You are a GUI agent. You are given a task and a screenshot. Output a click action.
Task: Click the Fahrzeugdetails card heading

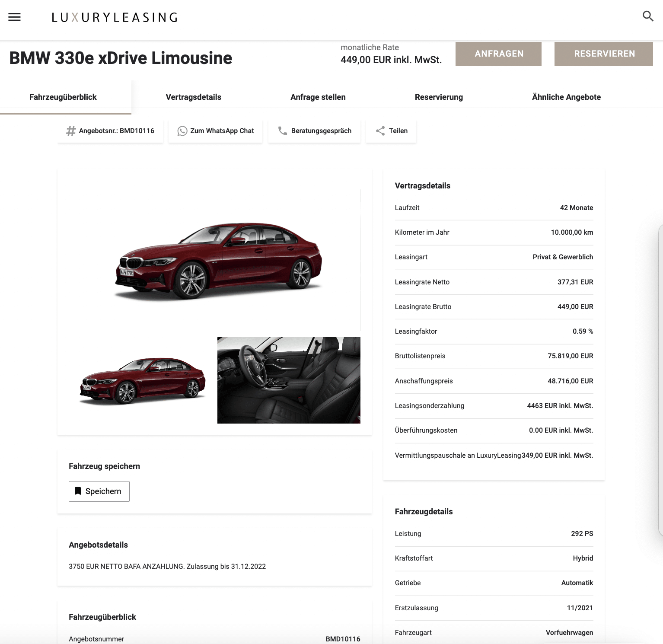tap(424, 512)
